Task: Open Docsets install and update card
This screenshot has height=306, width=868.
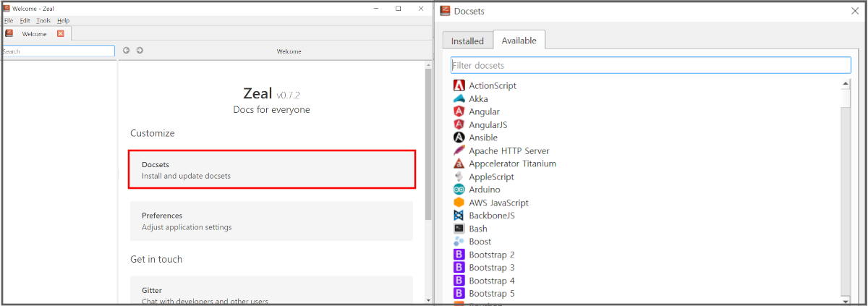Action: click(272, 169)
